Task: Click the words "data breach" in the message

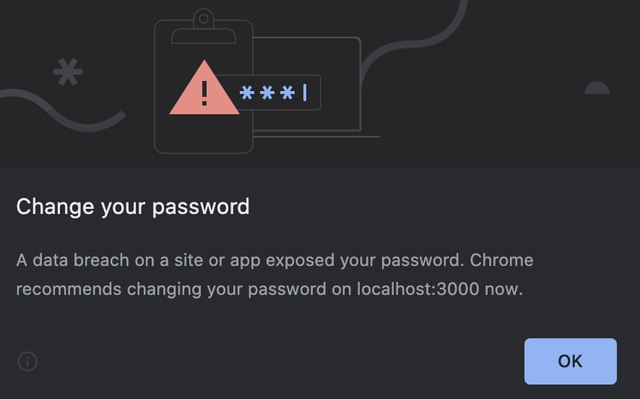Action: pos(81,260)
